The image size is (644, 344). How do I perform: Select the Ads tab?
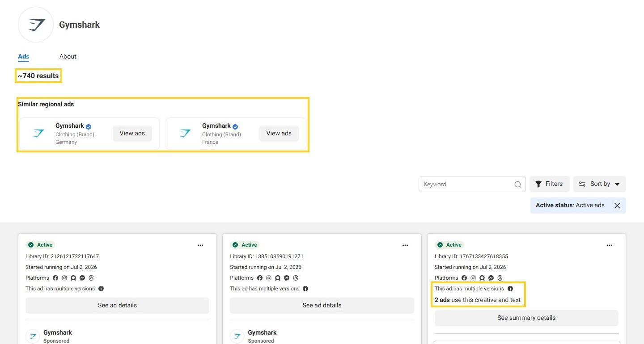24,56
